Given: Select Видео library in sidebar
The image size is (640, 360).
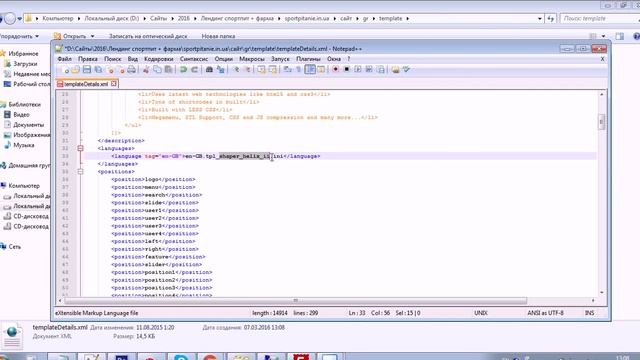Looking at the screenshot, I should click(21, 115).
